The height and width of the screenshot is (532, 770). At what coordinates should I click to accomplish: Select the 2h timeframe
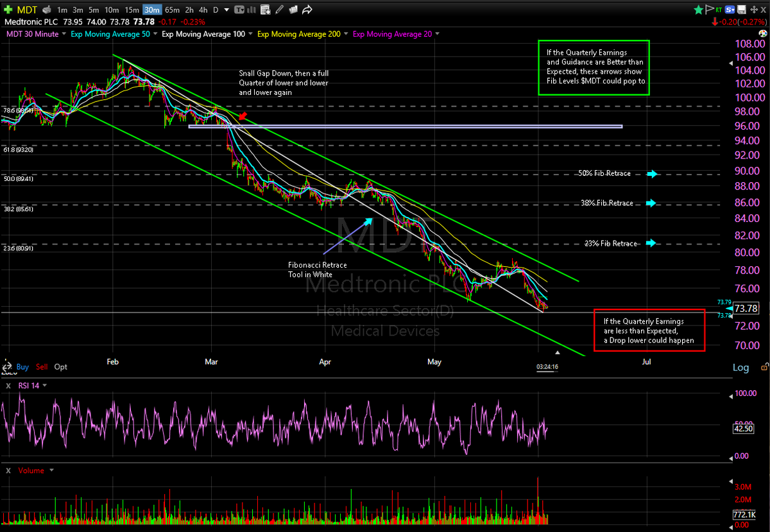coord(190,10)
